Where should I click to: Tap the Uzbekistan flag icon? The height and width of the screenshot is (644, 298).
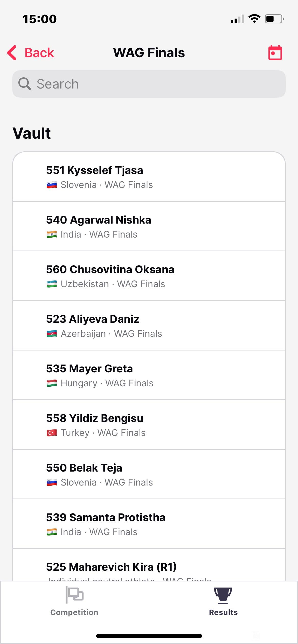click(52, 284)
